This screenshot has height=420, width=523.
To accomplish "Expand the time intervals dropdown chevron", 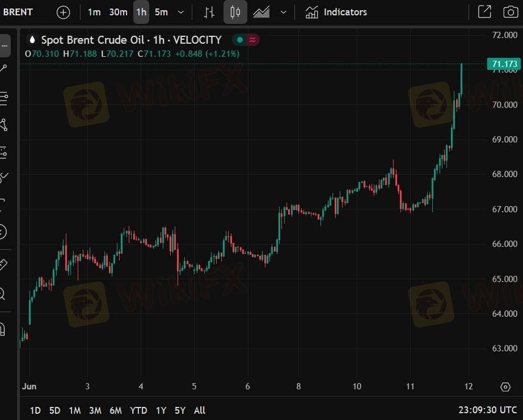I will coord(181,12).
